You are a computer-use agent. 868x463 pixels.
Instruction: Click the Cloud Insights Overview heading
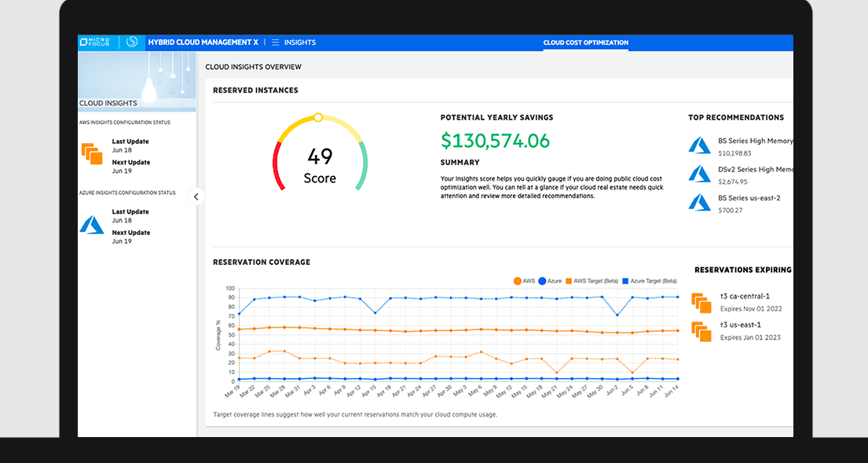coord(254,67)
